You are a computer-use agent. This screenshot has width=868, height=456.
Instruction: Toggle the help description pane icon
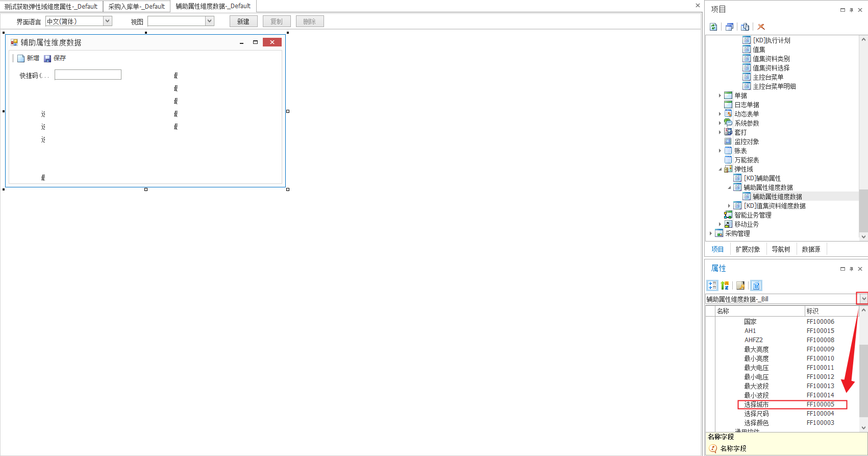756,285
